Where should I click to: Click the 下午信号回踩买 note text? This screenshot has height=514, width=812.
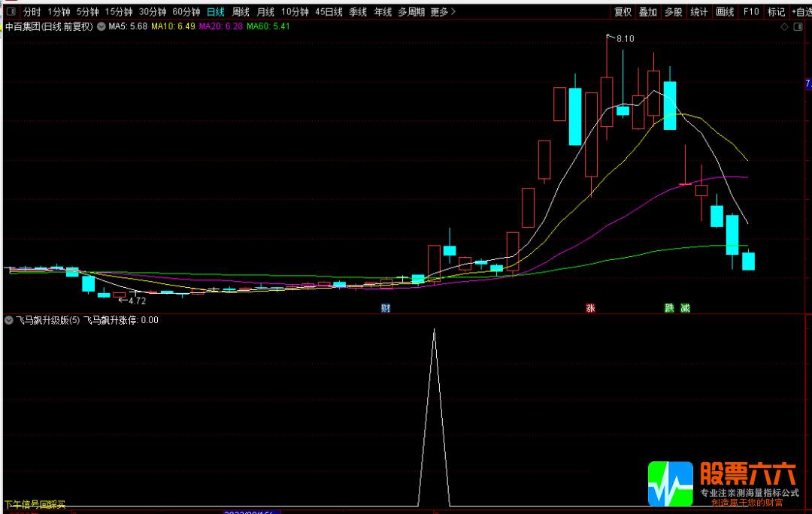35,504
